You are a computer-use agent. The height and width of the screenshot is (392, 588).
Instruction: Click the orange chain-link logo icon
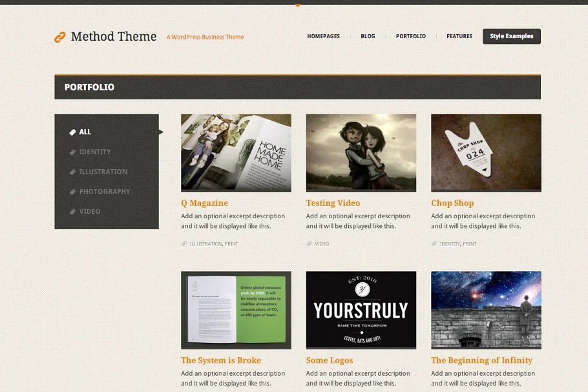pos(60,37)
